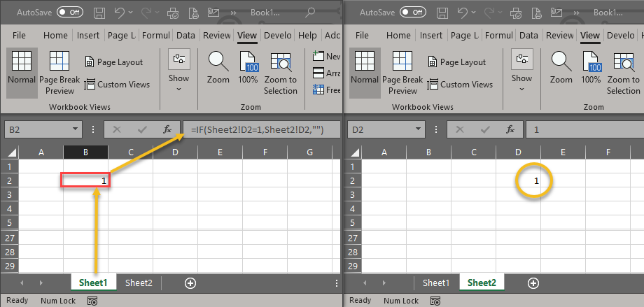Click Page Layout view button in Sheet2 window

point(456,62)
